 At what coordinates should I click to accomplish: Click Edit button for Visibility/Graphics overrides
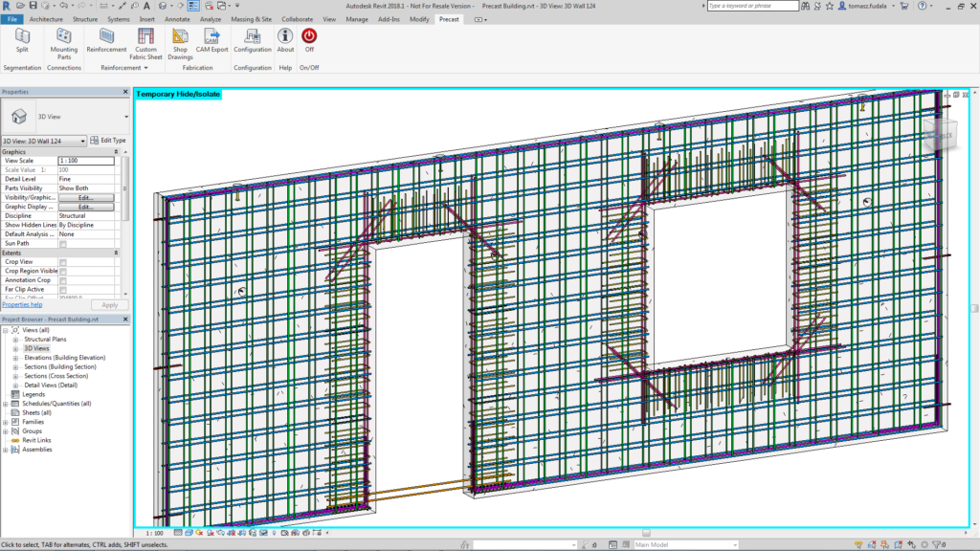tap(85, 198)
